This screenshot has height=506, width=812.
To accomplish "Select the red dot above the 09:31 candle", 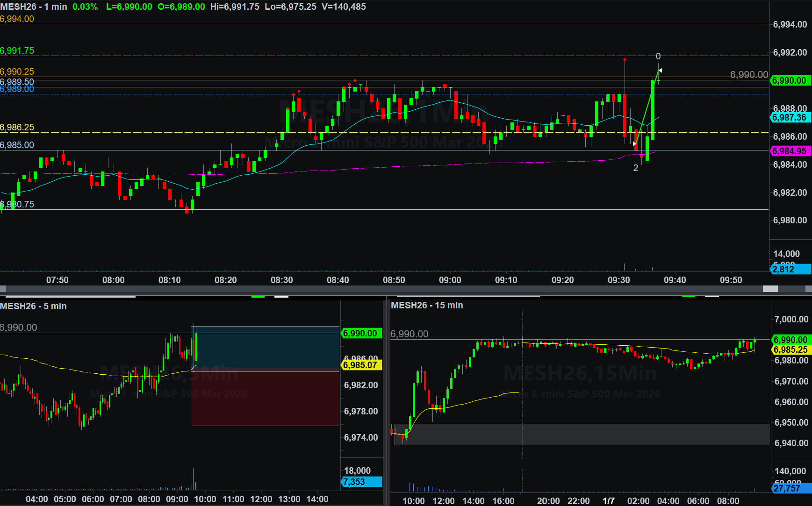I will (625, 59).
